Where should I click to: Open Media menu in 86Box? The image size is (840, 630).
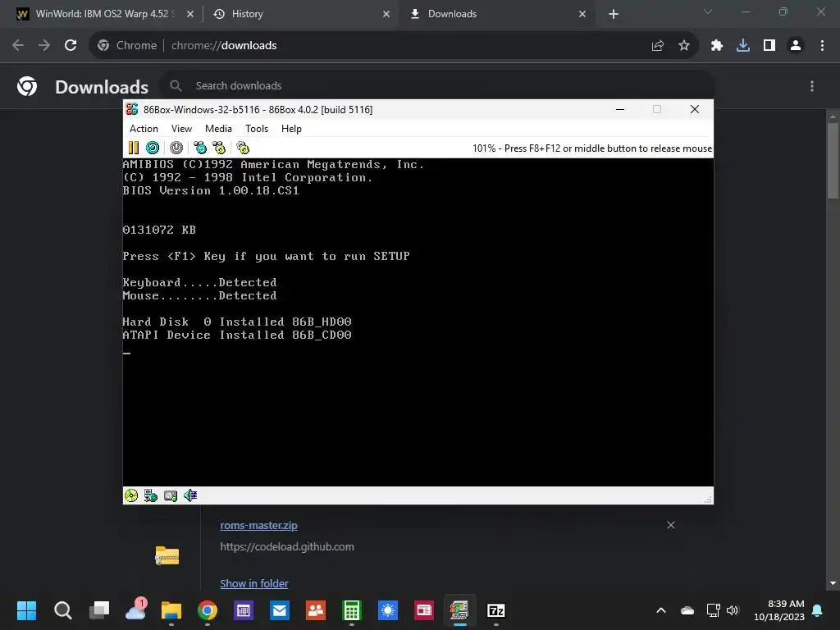pos(218,129)
